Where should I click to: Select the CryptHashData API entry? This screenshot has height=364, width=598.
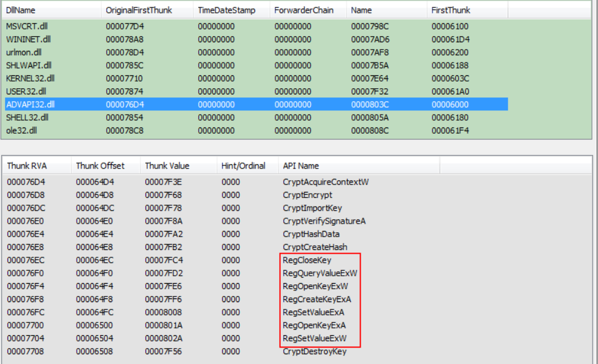click(311, 234)
